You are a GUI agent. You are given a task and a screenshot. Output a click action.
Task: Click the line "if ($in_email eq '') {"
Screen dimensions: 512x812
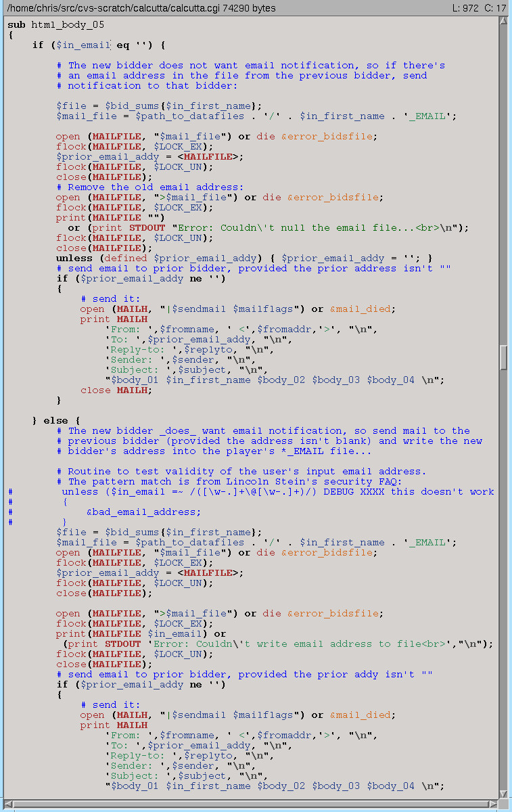[99, 45]
